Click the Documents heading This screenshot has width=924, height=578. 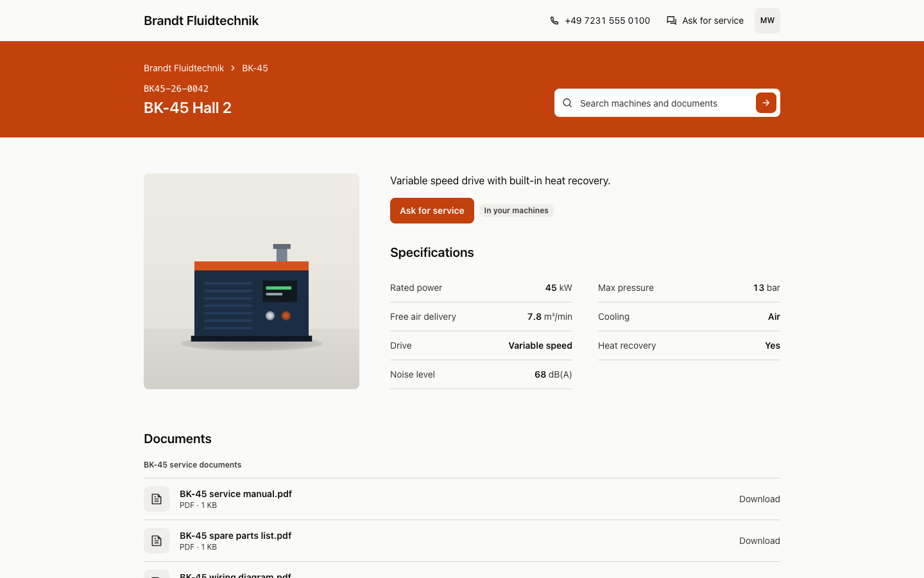[x=178, y=439]
